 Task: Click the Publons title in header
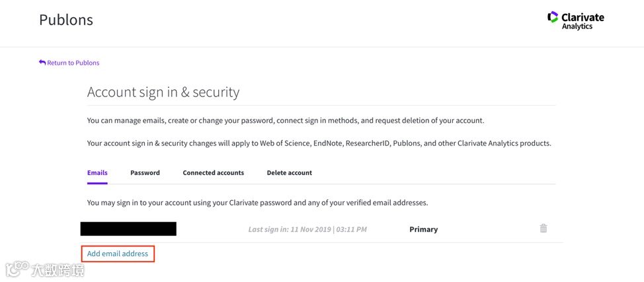click(x=66, y=20)
